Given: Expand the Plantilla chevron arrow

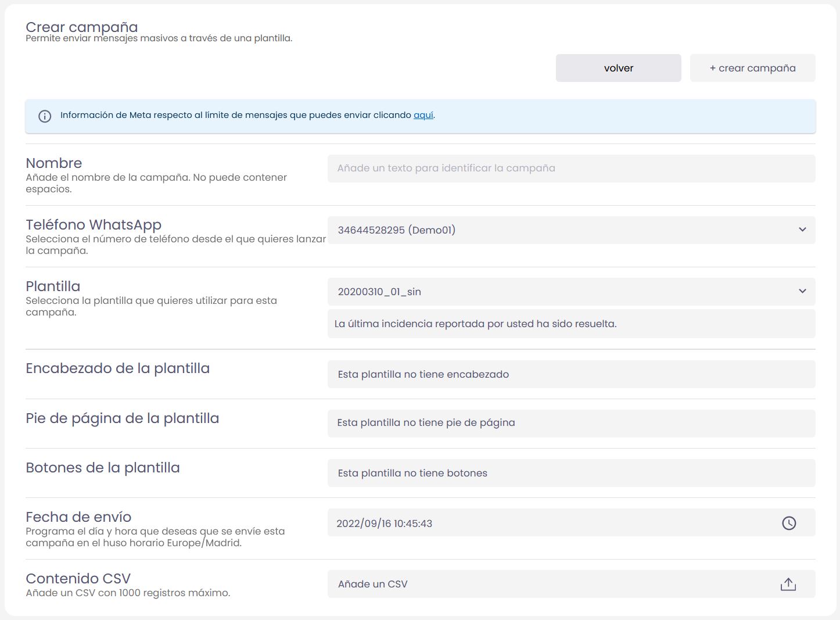Looking at the screenshot, I should 802,291.
